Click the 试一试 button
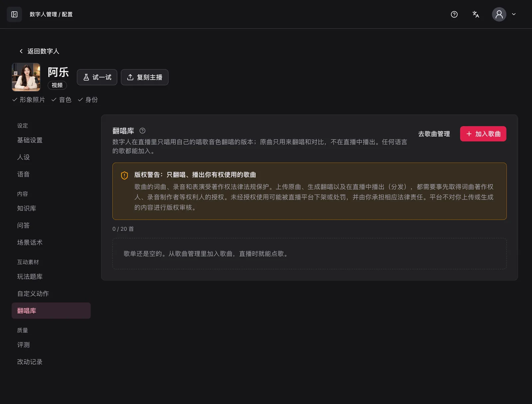 tap(97, 77)
